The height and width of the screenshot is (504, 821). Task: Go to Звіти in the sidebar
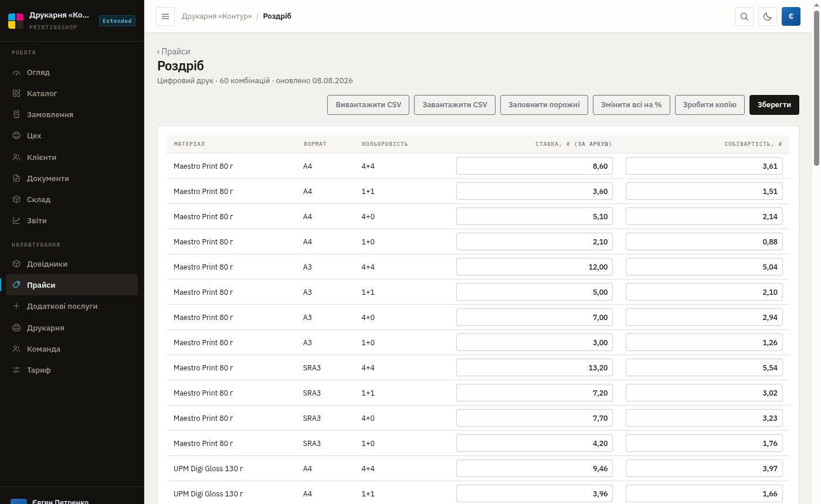pos(72,221)
